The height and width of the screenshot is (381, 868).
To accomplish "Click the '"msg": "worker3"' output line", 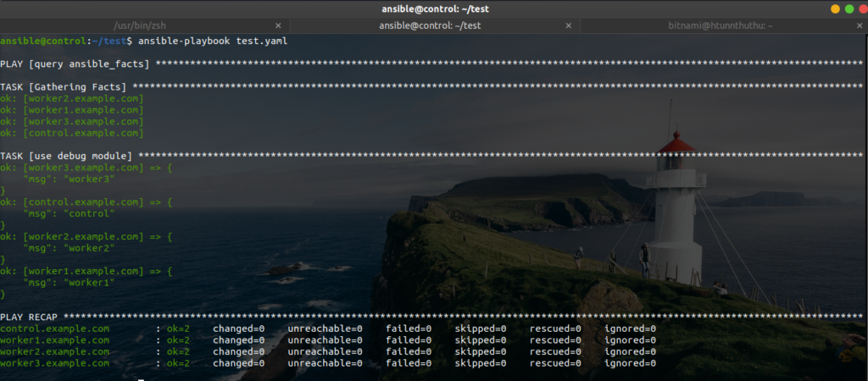I will click(70, 179).
